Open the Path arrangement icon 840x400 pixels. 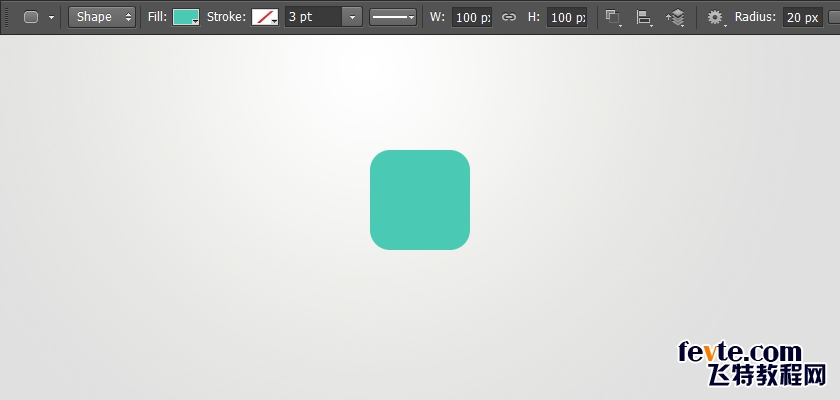676,17
